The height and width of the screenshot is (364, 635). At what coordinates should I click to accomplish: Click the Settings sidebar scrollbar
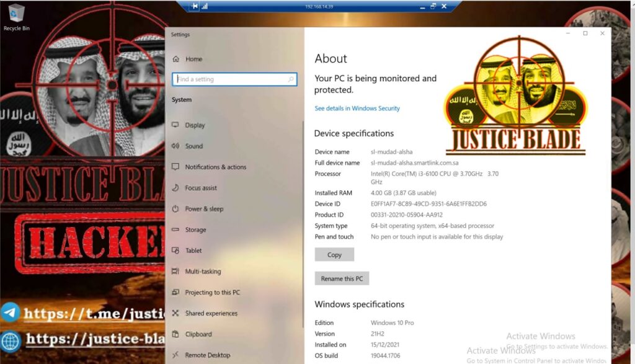click(303, 224)
